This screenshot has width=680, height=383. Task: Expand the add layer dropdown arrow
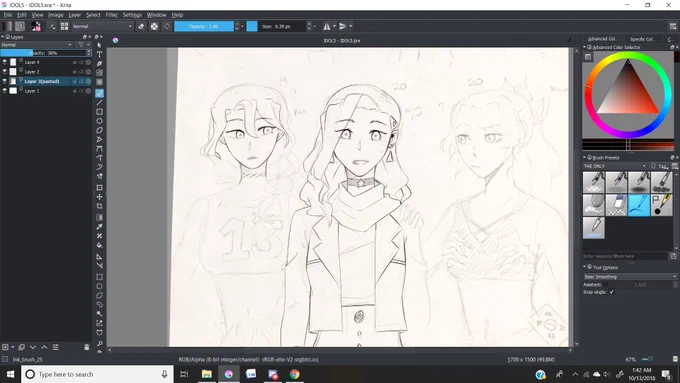pos(13,347)
